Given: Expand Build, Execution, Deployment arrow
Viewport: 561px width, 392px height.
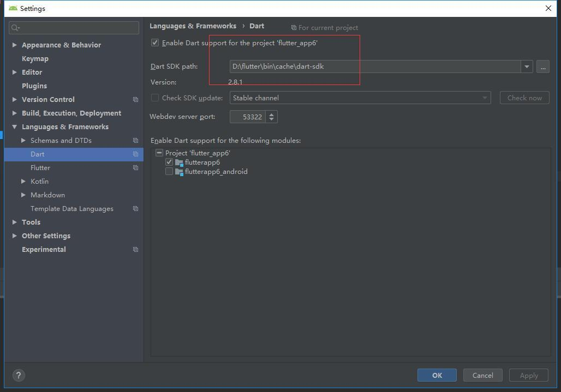Looking at the screenshot, I should point(15,113).
